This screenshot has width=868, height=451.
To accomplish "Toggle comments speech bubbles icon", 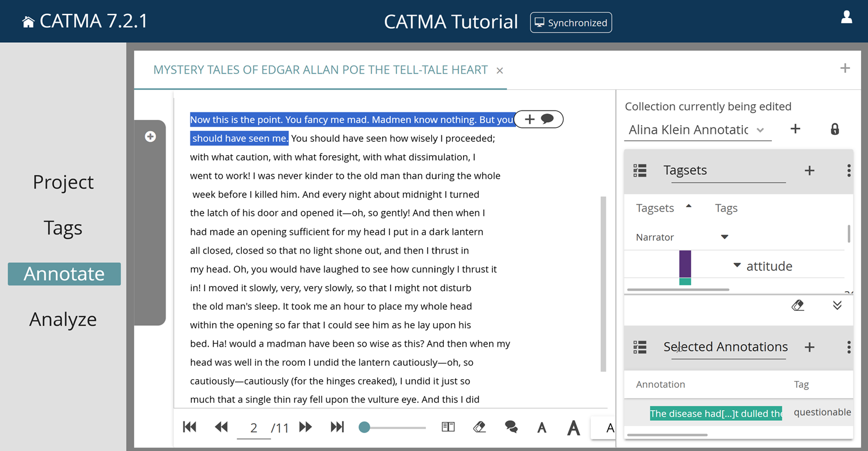I will (511, 427).
